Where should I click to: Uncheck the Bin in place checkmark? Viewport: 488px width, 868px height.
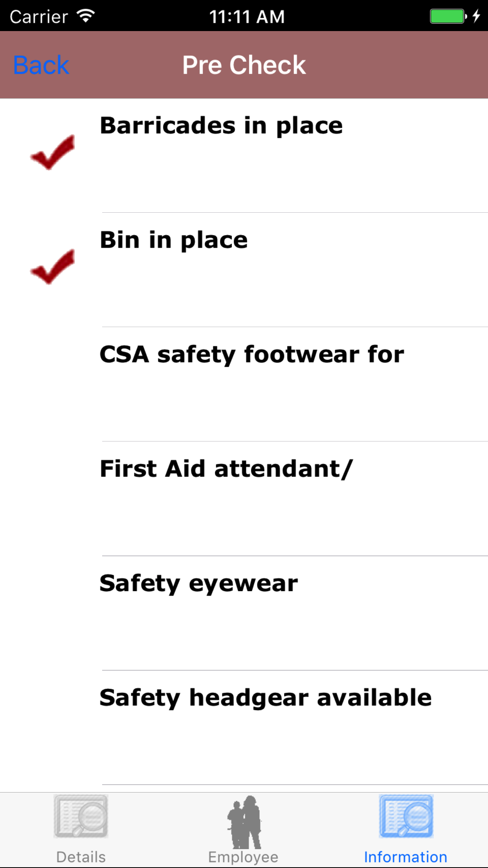pos(53,267)
